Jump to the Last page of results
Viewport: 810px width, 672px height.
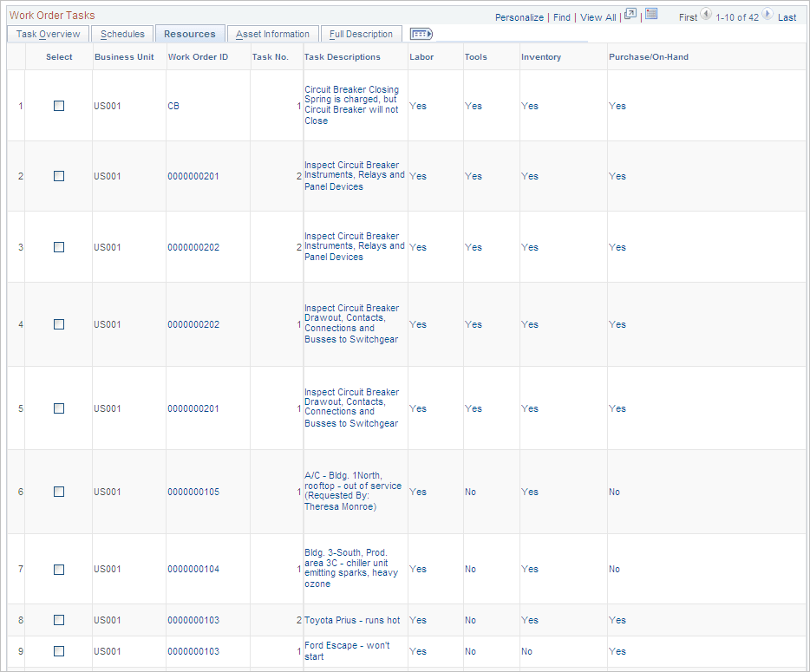coord(787,16)
